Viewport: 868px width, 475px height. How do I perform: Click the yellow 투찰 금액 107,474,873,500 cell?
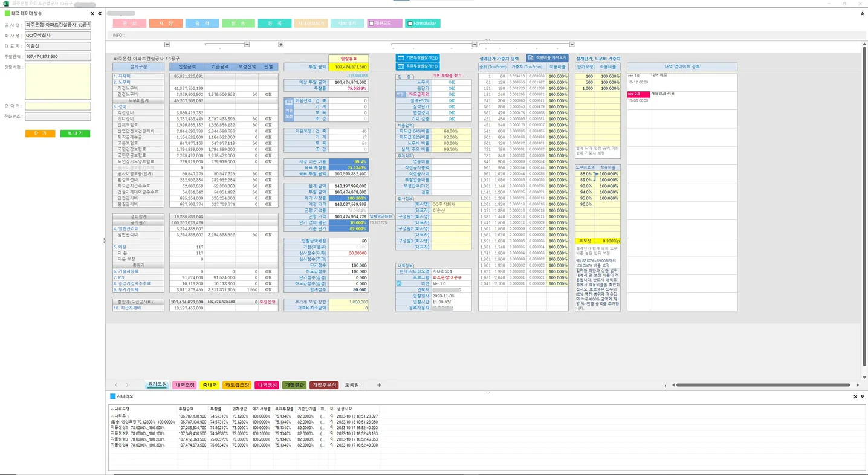coord(348,67)
